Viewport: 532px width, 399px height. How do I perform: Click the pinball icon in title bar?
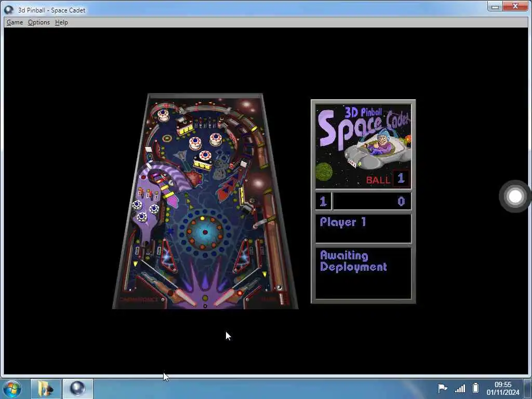[x=9, y=10]
